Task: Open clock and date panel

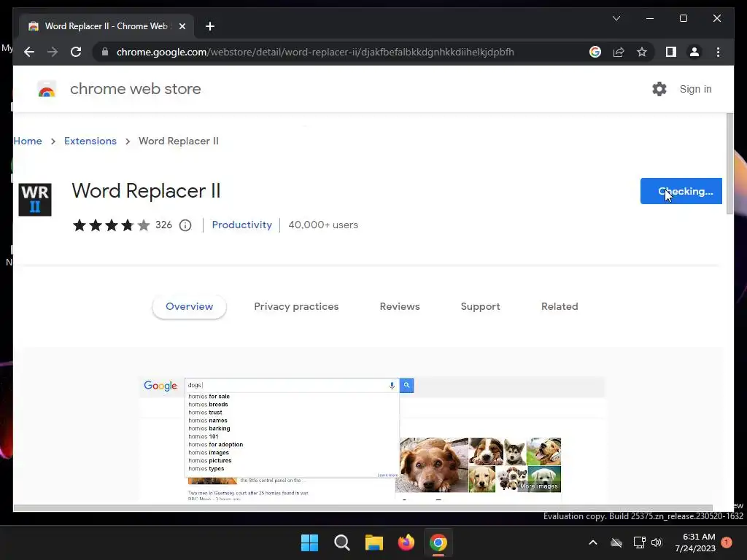Action: point(695,542)
